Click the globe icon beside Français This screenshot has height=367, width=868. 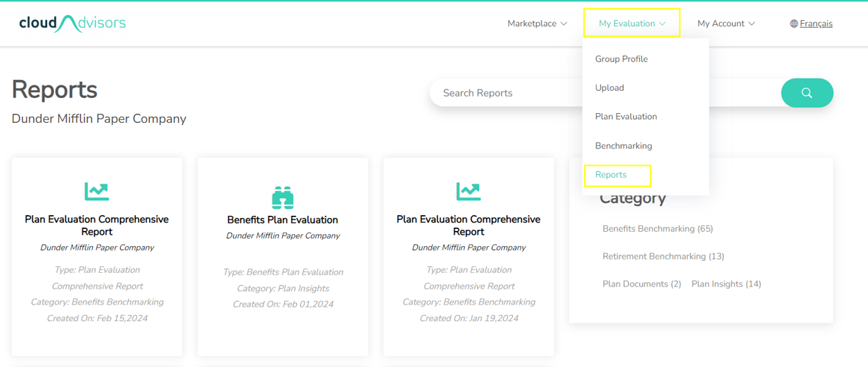coord(794,24)
